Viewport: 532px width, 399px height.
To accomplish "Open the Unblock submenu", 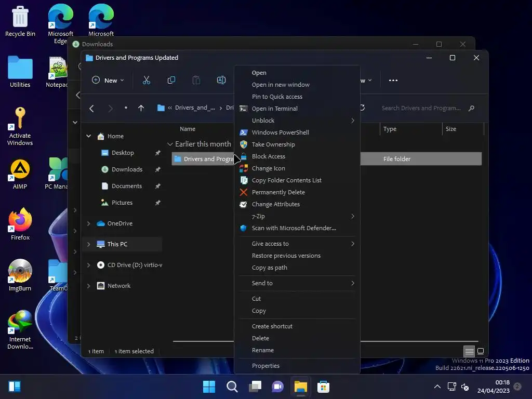I will coord(297,121).
